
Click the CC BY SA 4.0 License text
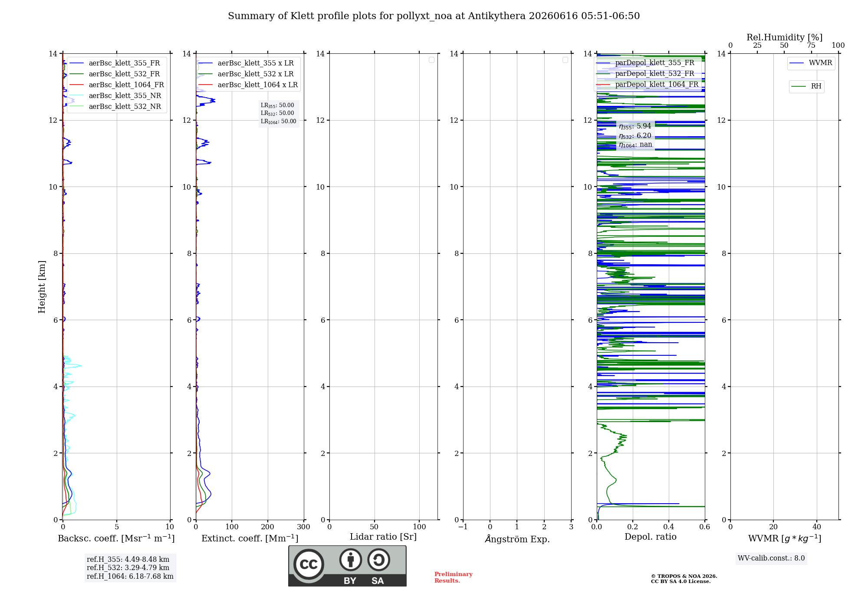pyautogui.click(x=681, y=581)
